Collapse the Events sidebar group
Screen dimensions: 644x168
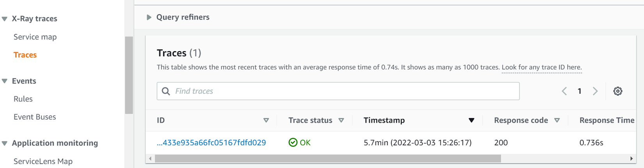pyautogui.click(x=5, y=81)
